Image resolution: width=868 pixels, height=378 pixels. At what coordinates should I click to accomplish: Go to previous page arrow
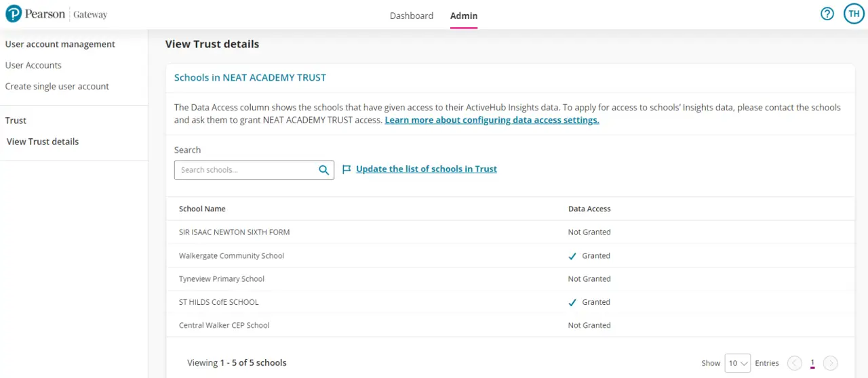pos(794,363)
